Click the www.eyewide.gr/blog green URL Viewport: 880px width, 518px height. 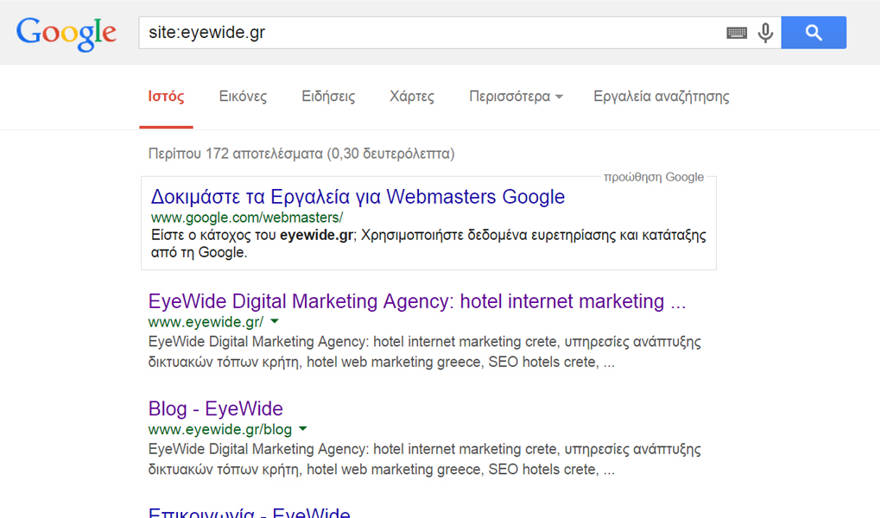pos(220,429)
